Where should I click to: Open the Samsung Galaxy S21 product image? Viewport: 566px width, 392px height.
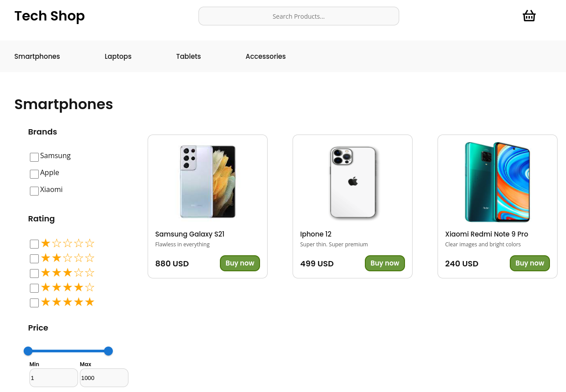coord(207,182)
